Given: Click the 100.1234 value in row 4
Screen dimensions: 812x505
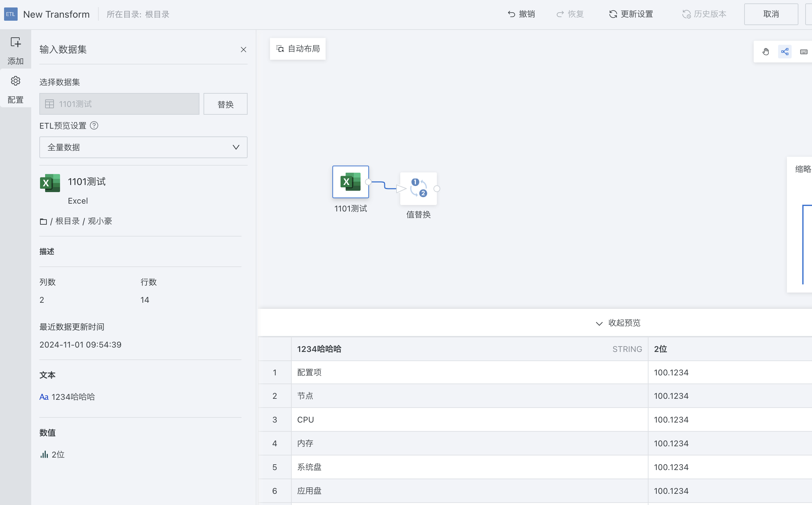Looking at the screenshot, I should 671,443.
